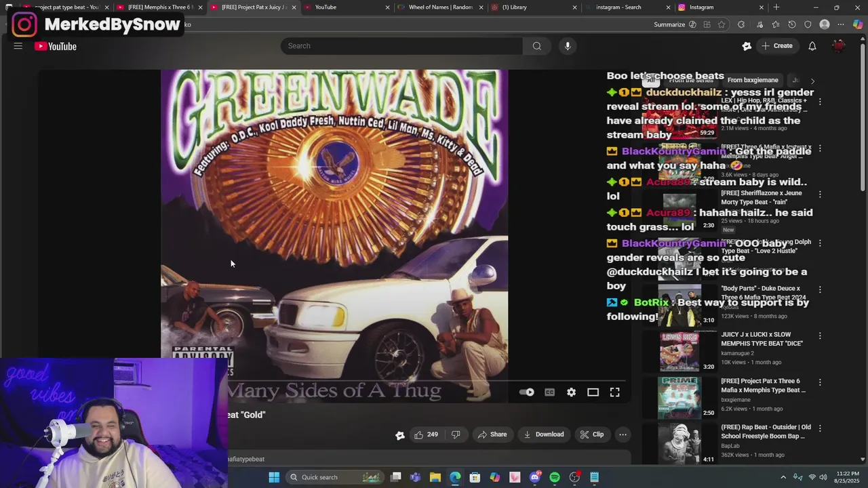Open Microsoft Teams from the taskbar
This screenshot has width=868, height=488.
tap(416, 477)
